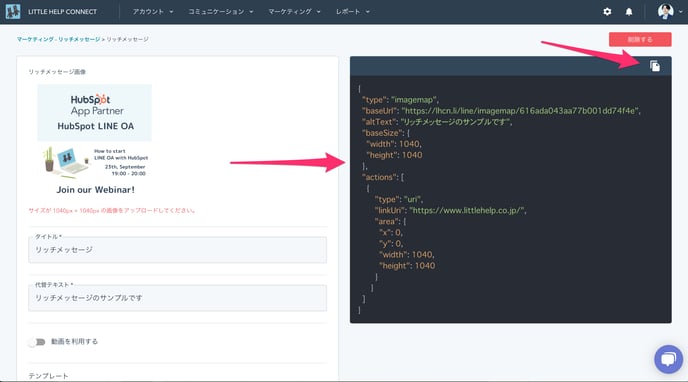Toggle the 動画を利用する switch
The image size is (688, 382).
pos(36,342)
